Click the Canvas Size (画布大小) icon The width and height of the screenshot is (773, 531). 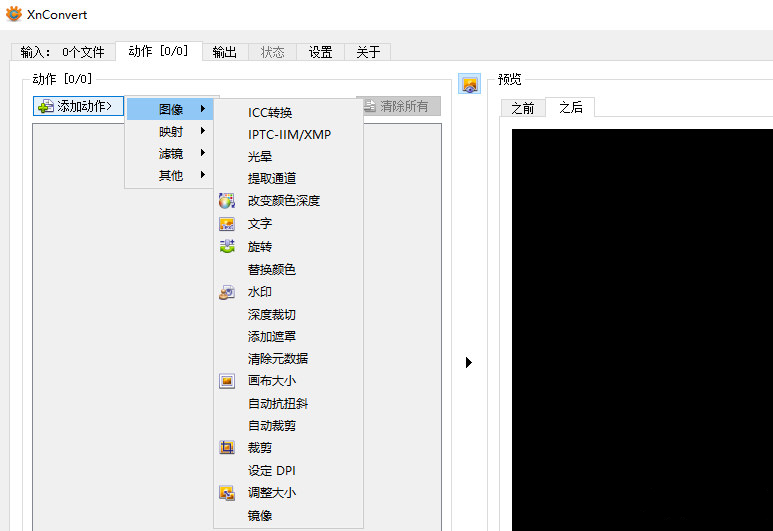coord(227,381)
